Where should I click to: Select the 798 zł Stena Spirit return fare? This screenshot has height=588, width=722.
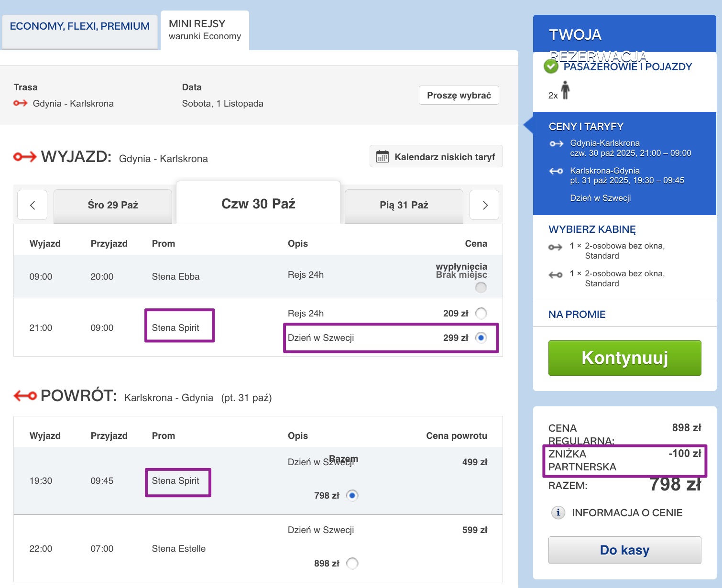coord(352,496)
